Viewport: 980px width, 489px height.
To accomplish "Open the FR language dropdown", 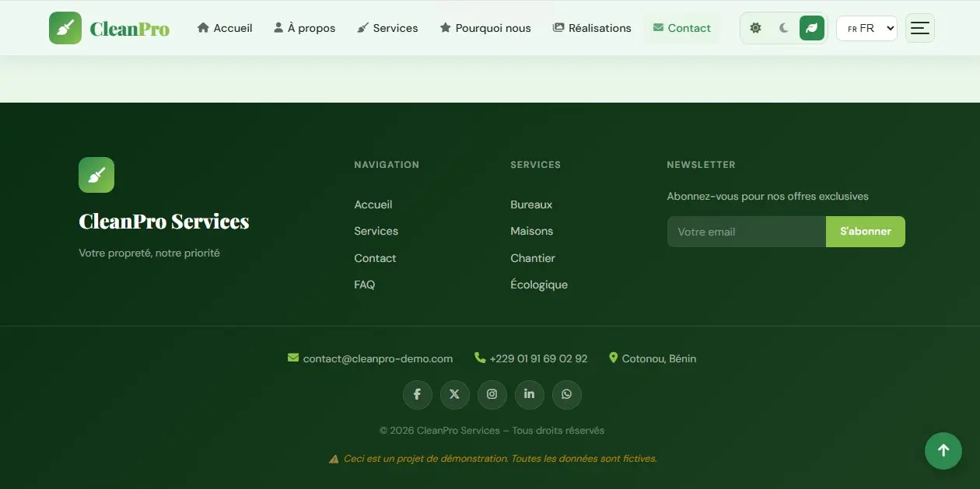I will (866, 28).
